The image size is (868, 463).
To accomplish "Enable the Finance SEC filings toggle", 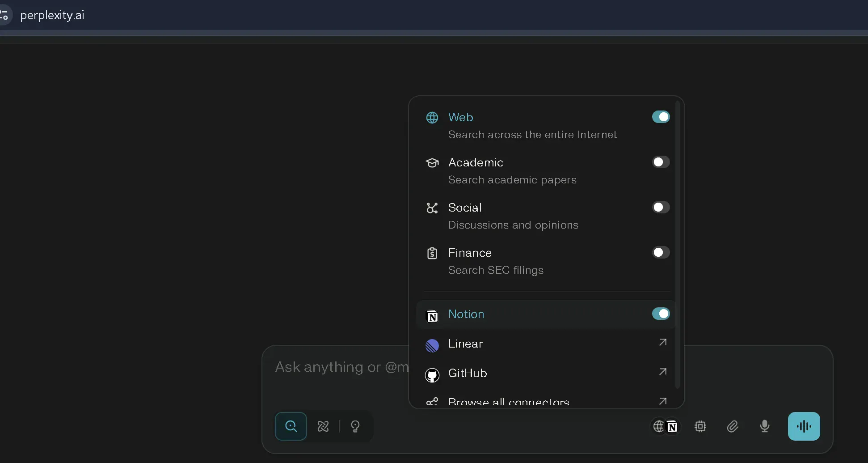I will [x=661, y=252].
